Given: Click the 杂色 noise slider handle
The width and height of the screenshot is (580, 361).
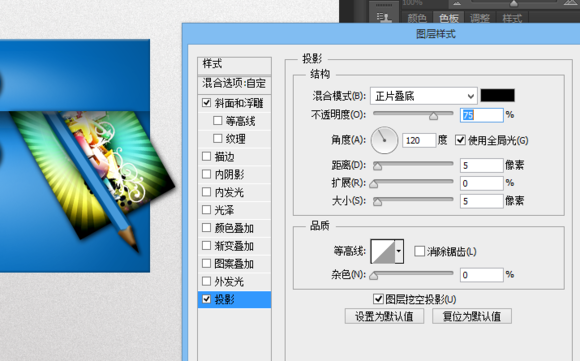Looking at the screenshot, I should tap(374, 276).
